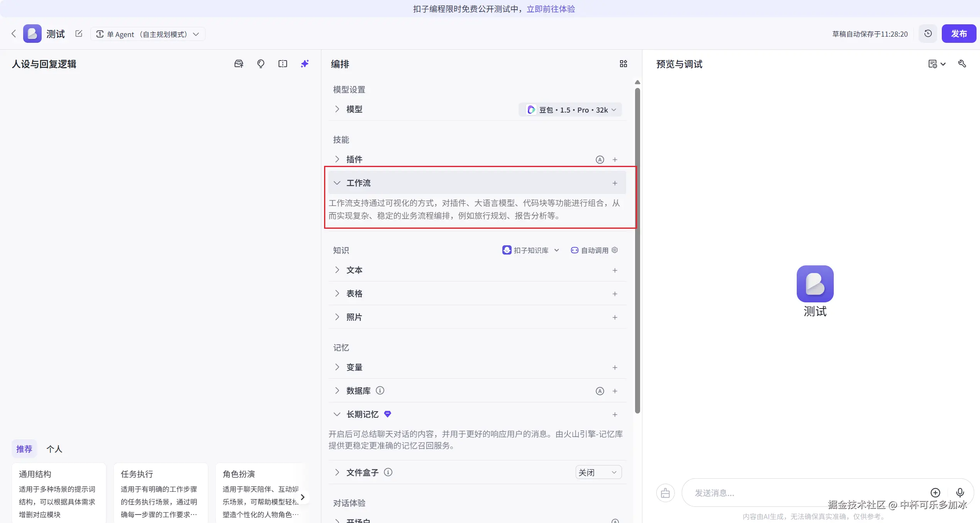The image size is (980, 523).
Task: Select the 推荐 tab
Action: [x=24, y=449]
